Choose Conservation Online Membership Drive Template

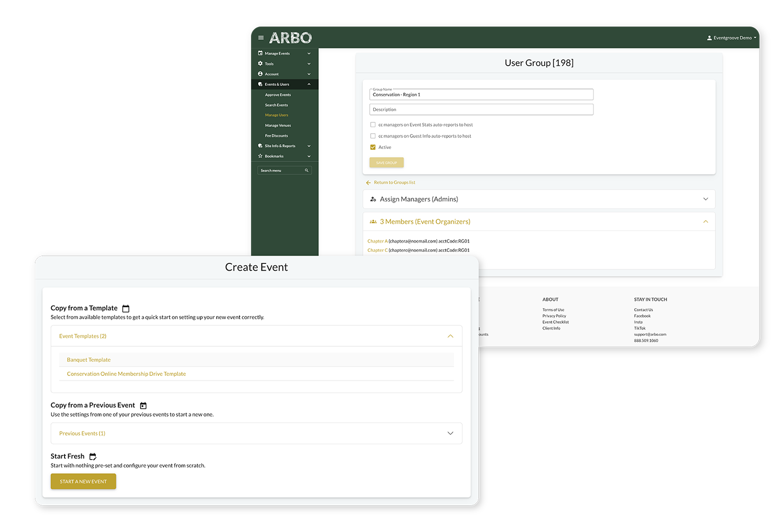click(x=126, y=374)
